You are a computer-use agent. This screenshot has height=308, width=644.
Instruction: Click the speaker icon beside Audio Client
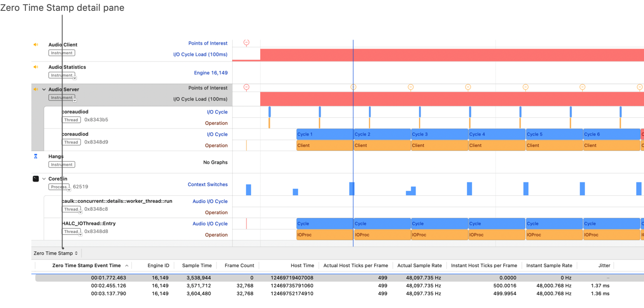click(35, 44)
